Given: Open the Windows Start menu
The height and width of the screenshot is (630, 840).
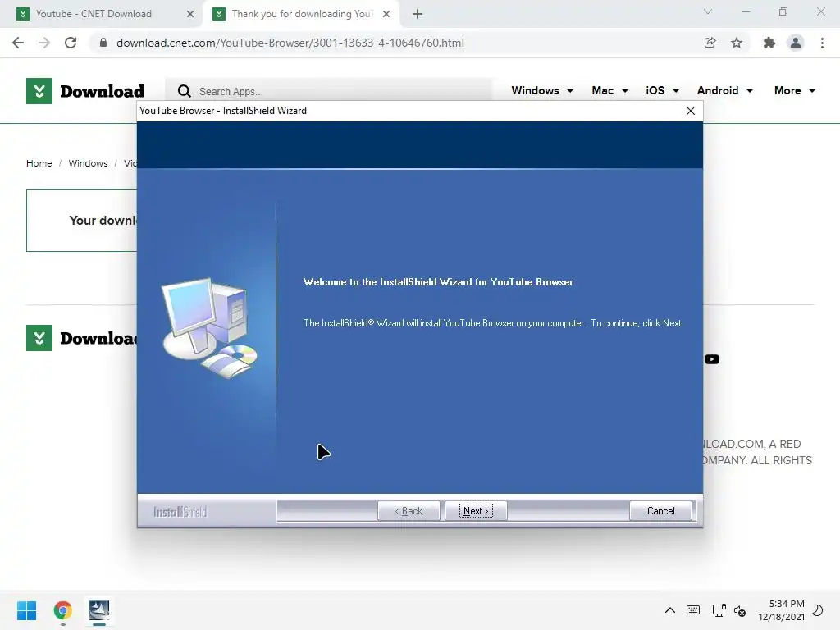Looking at the screenshot, I should point(27,610).
